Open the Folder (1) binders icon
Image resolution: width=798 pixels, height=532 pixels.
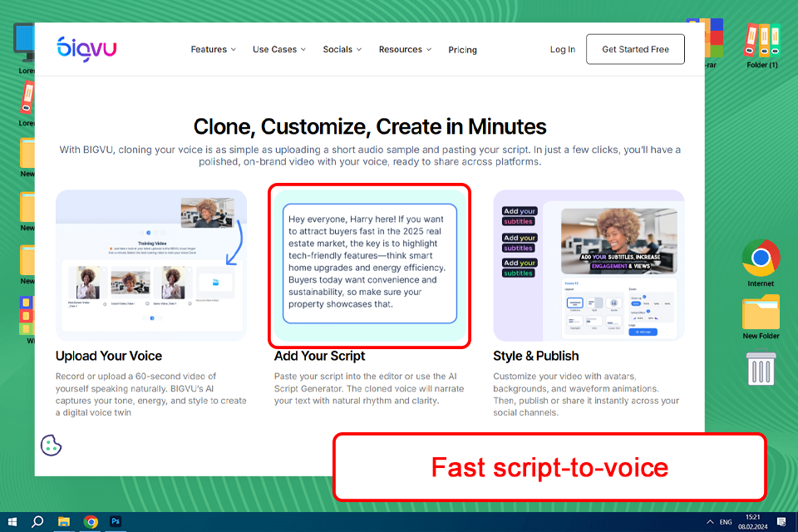tap(762, 46)
